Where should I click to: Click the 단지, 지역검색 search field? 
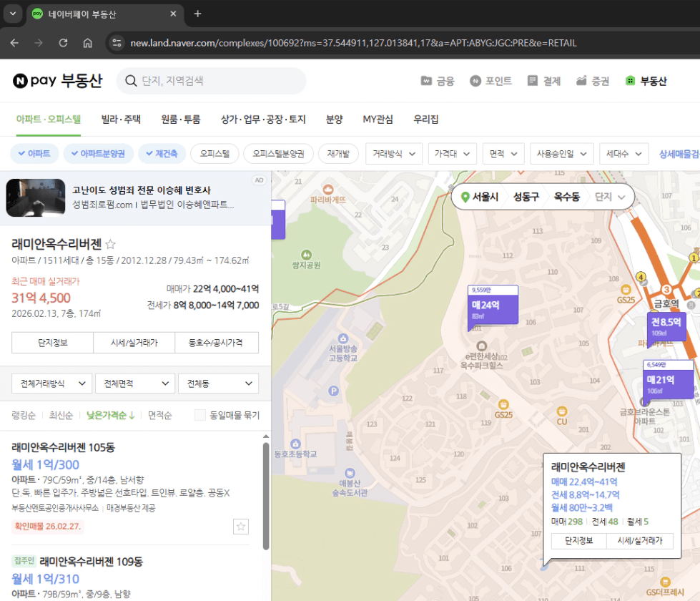(x=215, y=81)
